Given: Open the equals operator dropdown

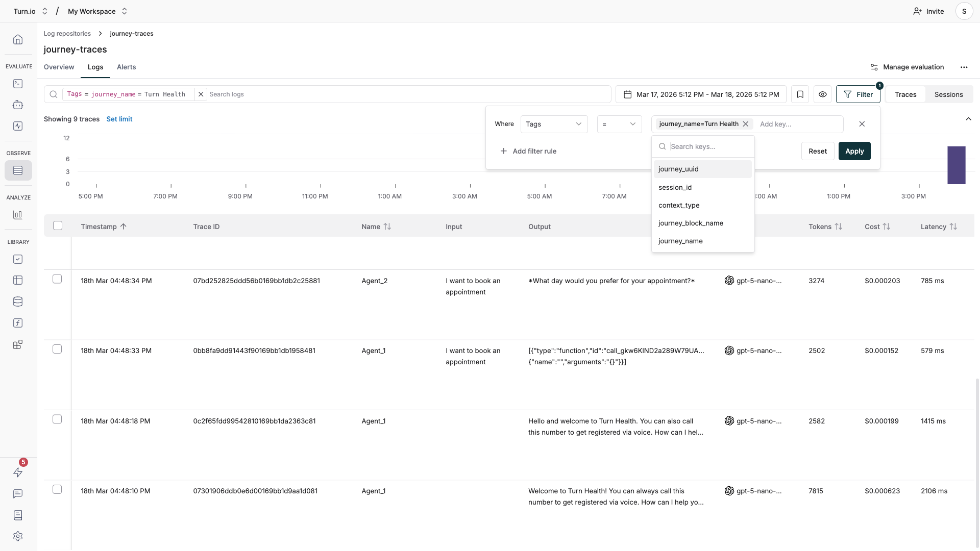Looking at the screenshot, I should (x=619, y=124).
